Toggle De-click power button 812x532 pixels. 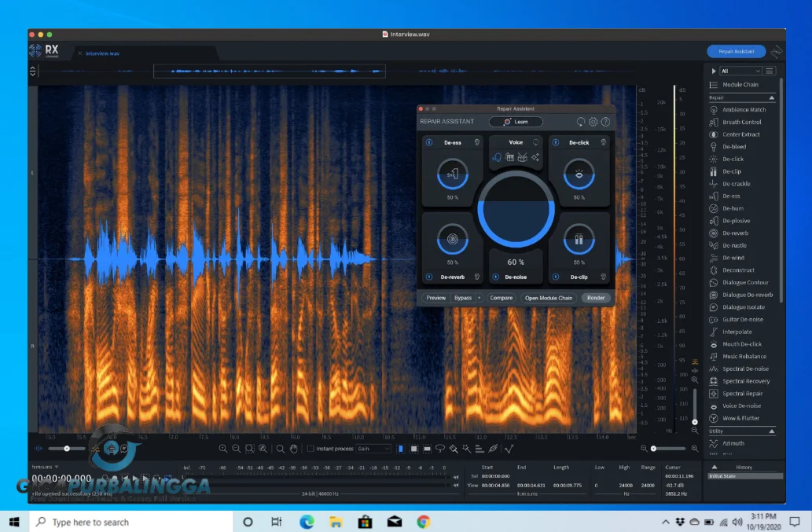pos(556,142)
